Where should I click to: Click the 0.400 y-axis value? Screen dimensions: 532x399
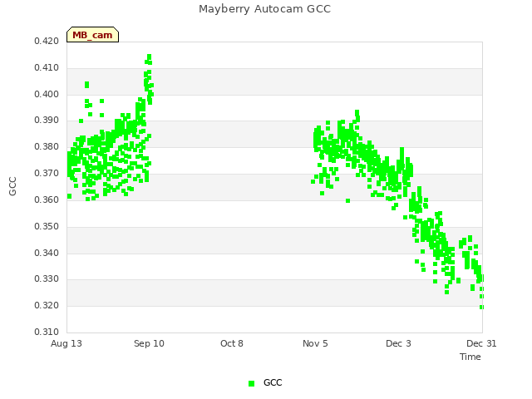pos(47,94)
